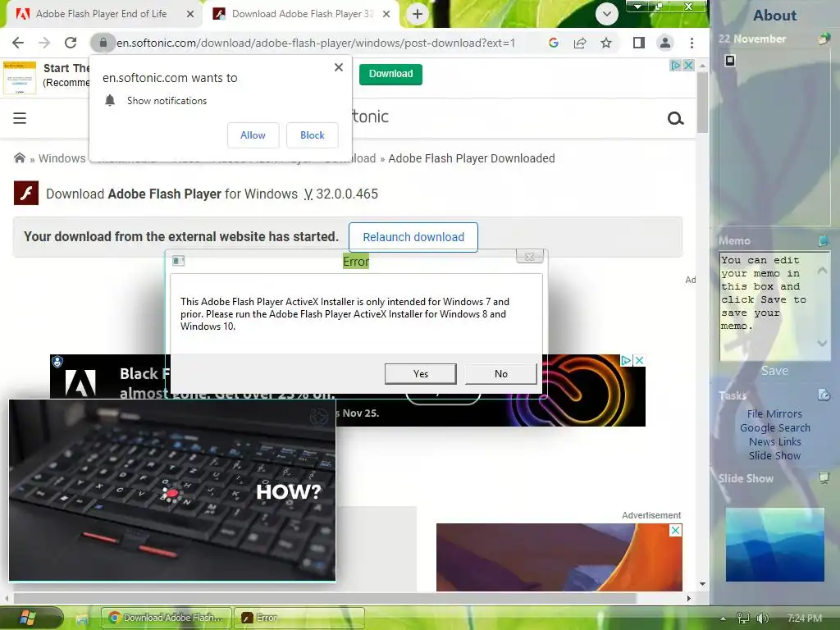Open file explorer from taskbar
840x630 pixels.
pos(82,619)
